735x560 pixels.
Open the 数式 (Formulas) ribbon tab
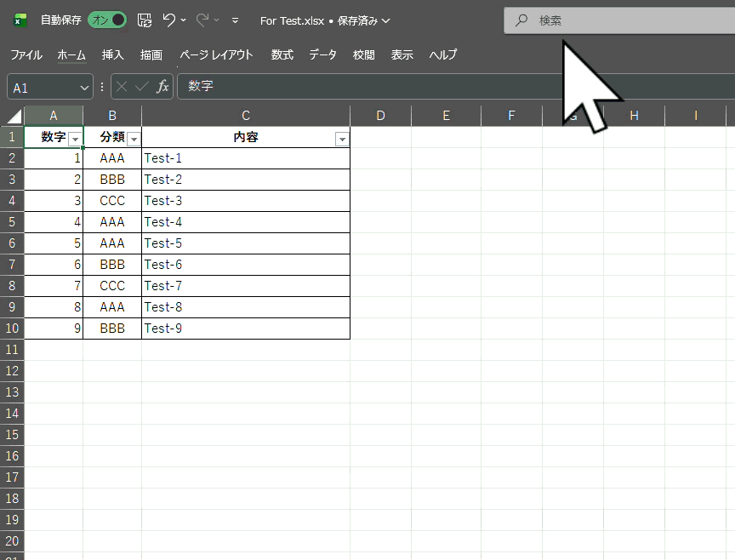point(282,54)
